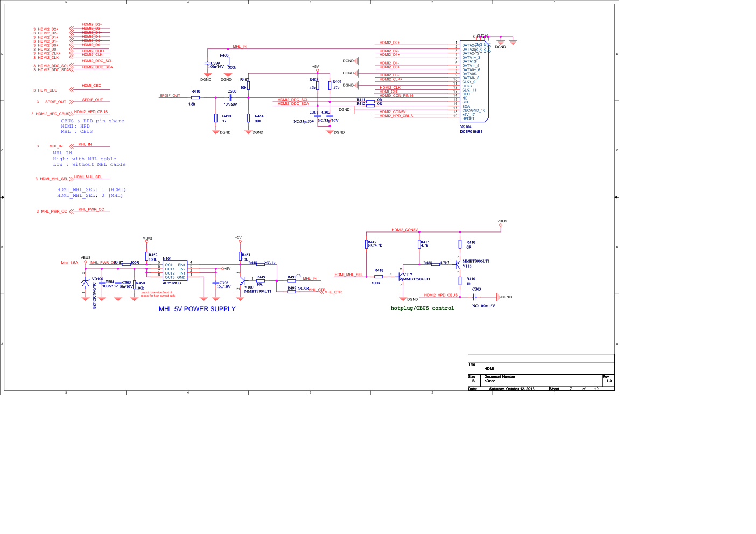Click the "MHL 5V POWER SUPPLY" section title
The width and height of the screenshot is (756, 534).
pos(197,309)
